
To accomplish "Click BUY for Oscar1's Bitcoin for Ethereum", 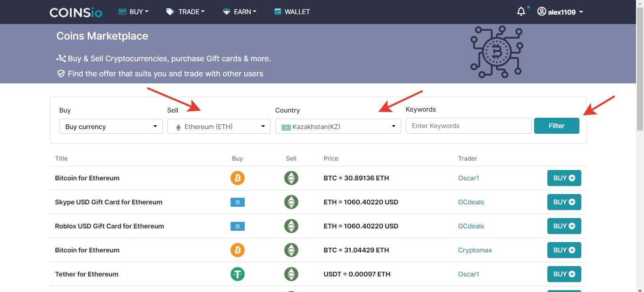I will (x=564, y=178).
